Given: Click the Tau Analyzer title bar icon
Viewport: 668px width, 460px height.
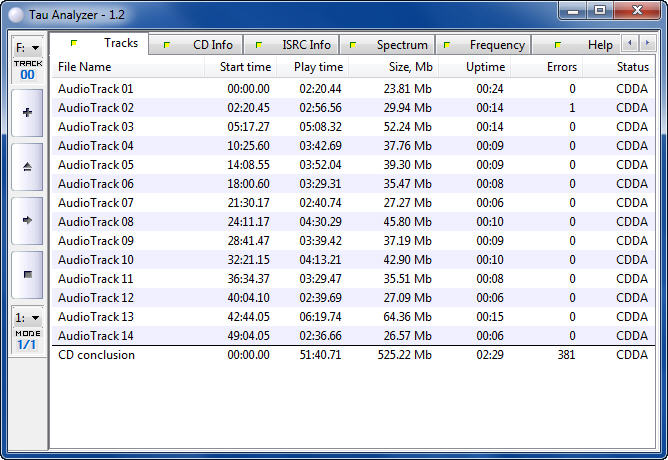Looking at the screenshot, I should (x=16, y=13).
